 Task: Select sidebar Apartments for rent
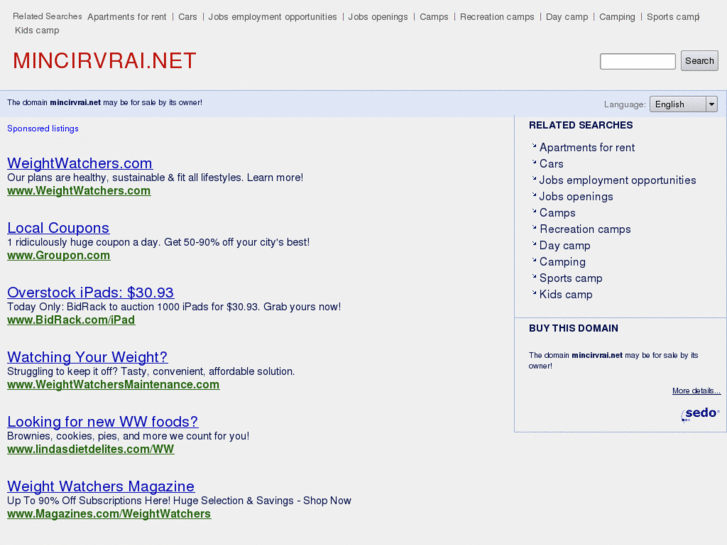click(587, 147)
